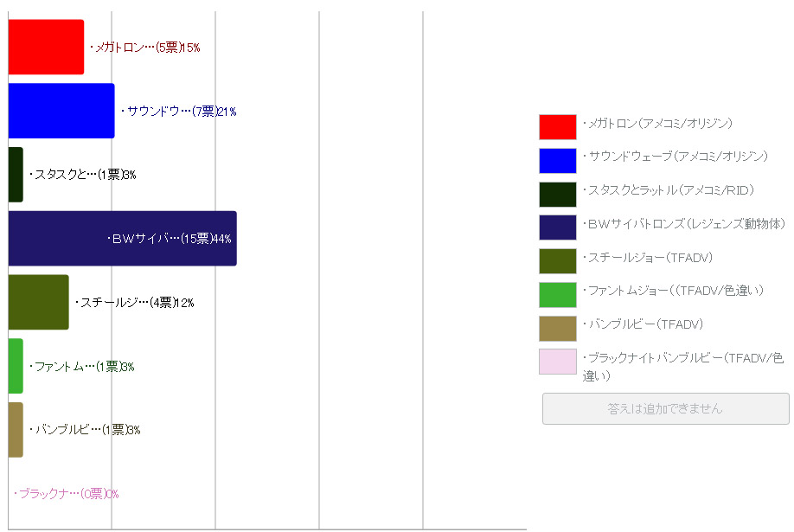The image size is (794, 532).
Task: Click red legend swatch for メガトロン
Action: (558, 127)
